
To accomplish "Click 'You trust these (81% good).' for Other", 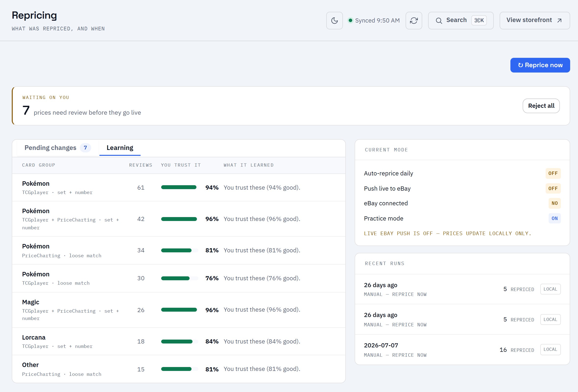I will (262, 369).
